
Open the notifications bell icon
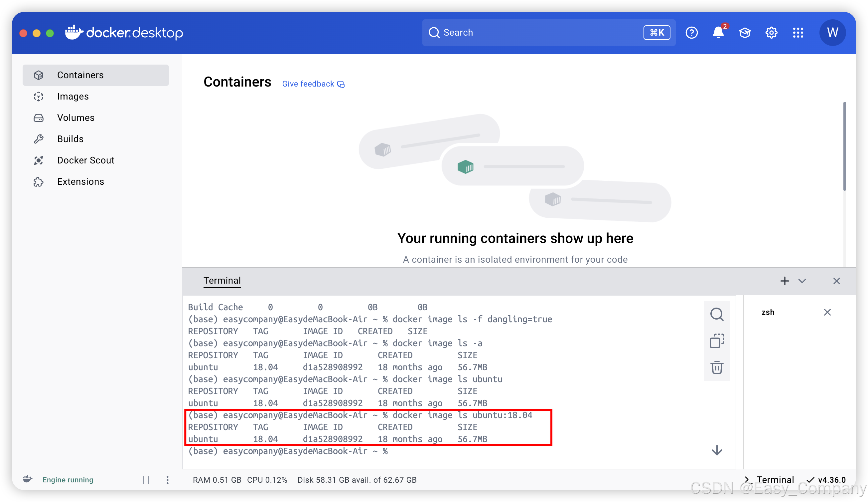718,33
